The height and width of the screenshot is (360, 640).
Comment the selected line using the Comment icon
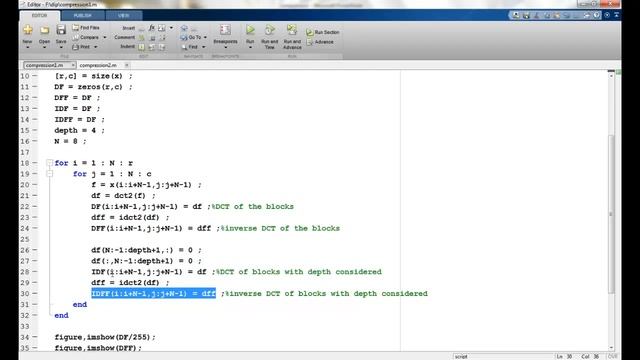point(142,38)
